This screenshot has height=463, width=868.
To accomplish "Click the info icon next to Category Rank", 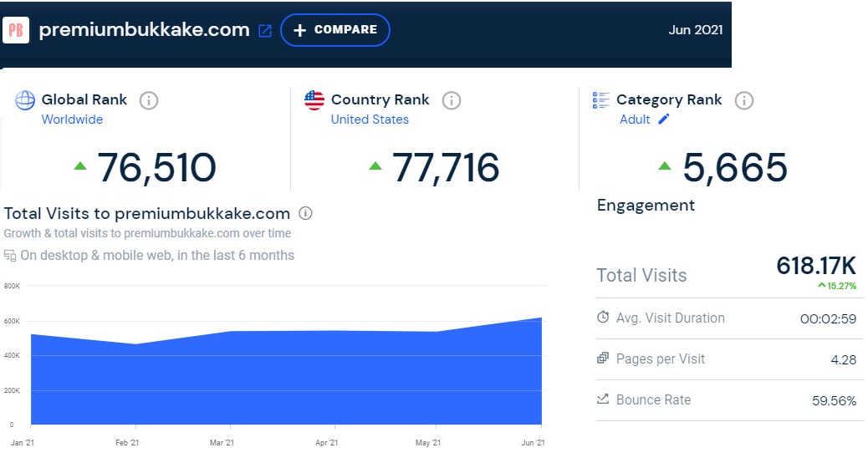I will coord(743,100).
